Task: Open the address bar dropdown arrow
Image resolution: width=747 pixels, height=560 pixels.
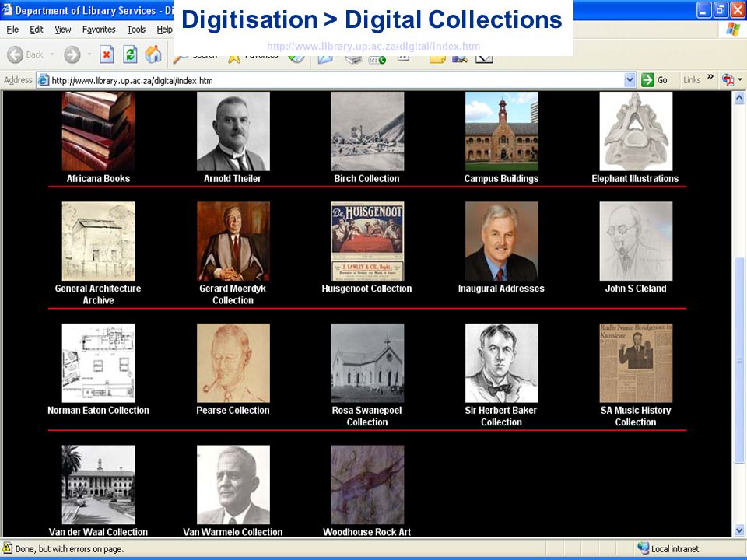Action: point(630,80)
